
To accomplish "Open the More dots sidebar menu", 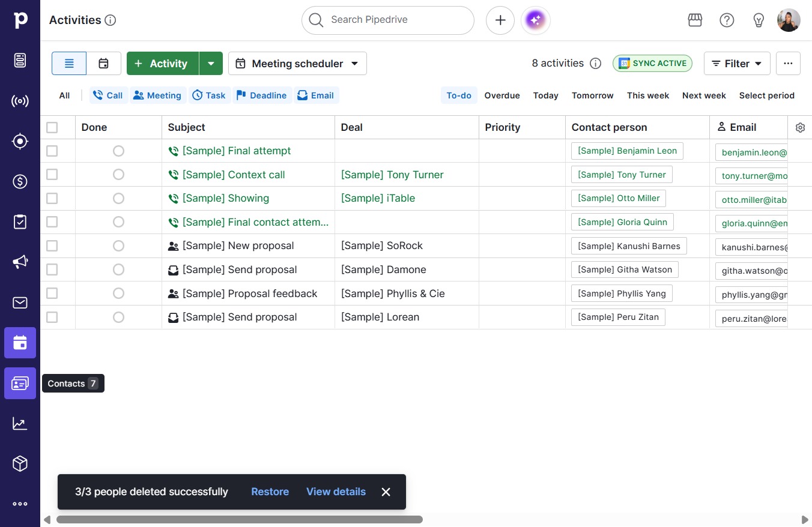I will pyautogui.click(x=20, y=504).
